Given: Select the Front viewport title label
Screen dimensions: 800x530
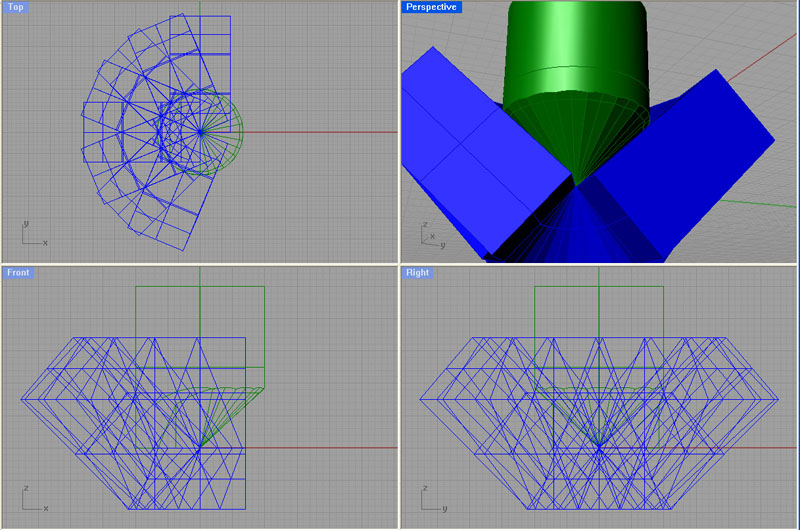Looking at the screenshot, I should pos(18,272).
